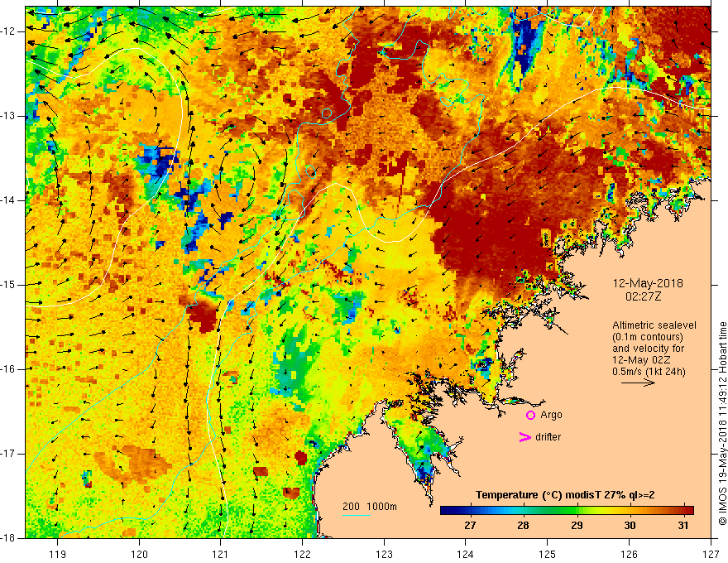The height and width of the screenshot is (563, 728).
Task: Click the latitude label '-17'
Action: (x=8, y=454)
